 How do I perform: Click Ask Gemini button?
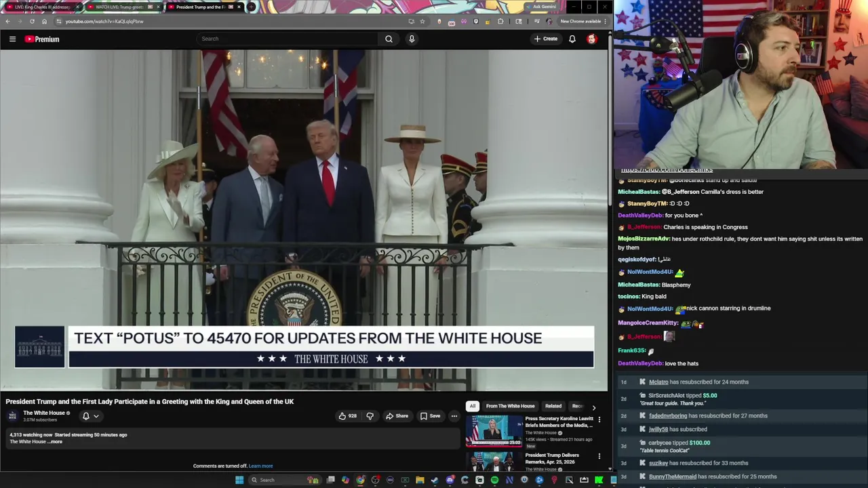[x=541, y=7]
